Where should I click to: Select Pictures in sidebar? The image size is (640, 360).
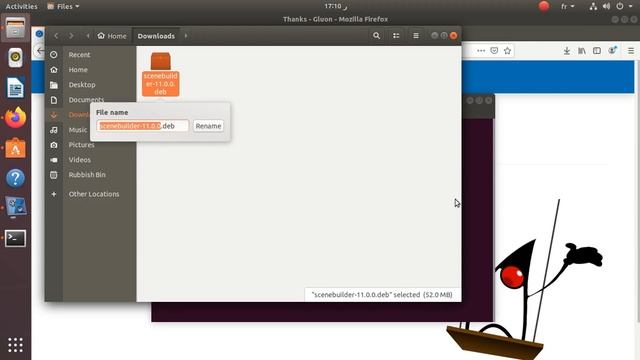pyautogui.click(x=81, y=145)
